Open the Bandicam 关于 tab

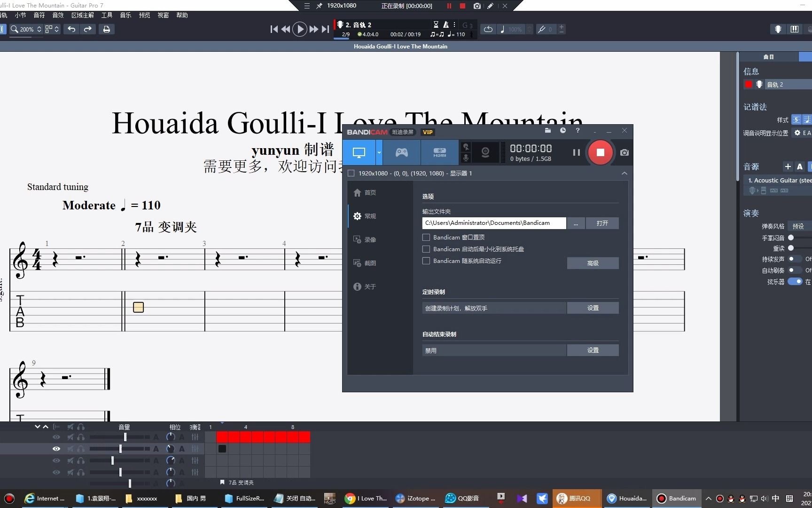[365, 286]
